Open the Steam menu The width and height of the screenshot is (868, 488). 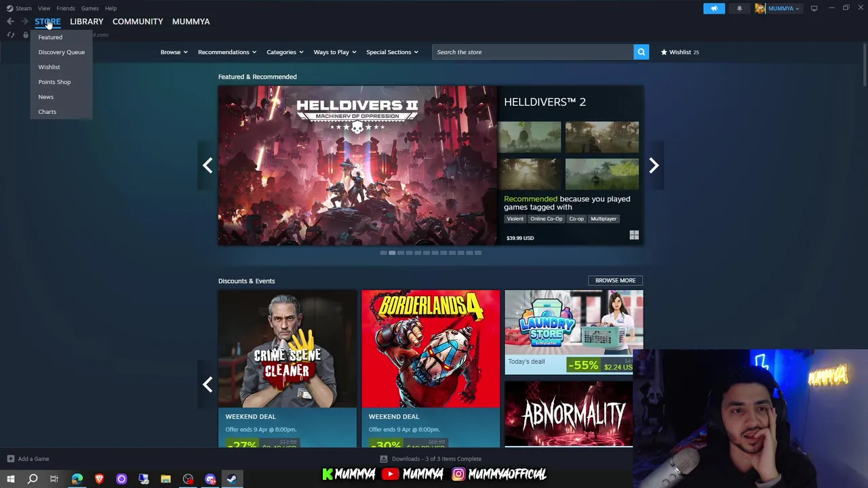point(24,8)
